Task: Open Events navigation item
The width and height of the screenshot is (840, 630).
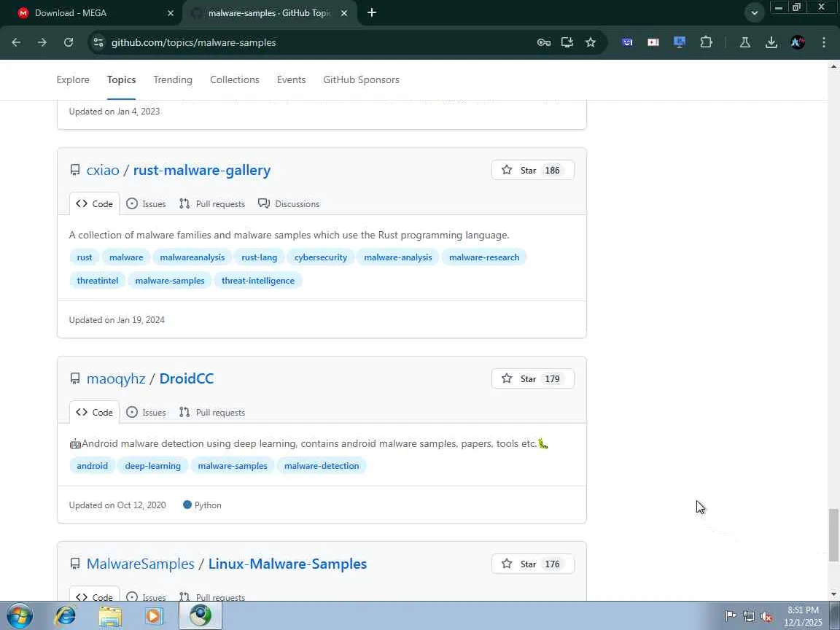Action: click(292, 79)
